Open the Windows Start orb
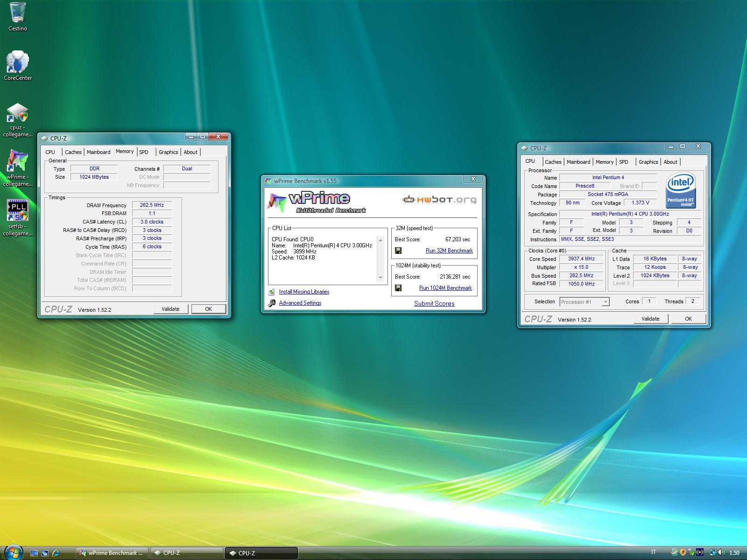This screenshot has width=747, height=560. pyautogui.click(x=13, y=553)
